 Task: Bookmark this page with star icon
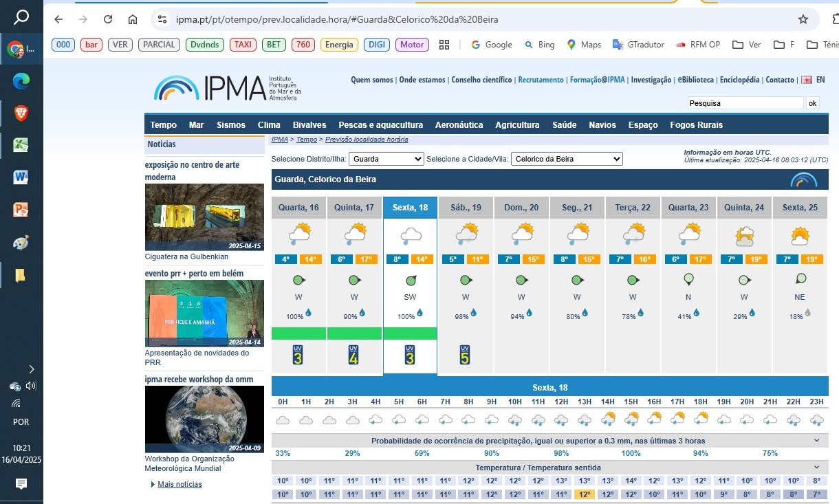[803, 19]
